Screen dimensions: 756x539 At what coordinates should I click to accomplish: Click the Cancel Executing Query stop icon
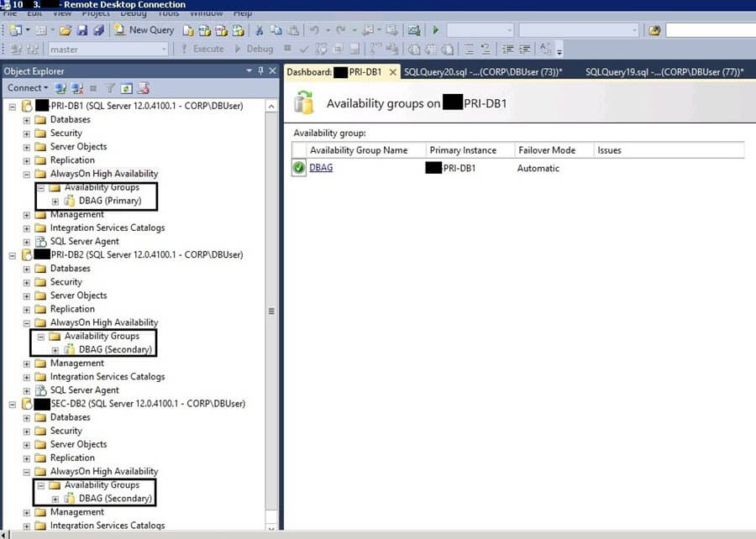coord(287,48)
